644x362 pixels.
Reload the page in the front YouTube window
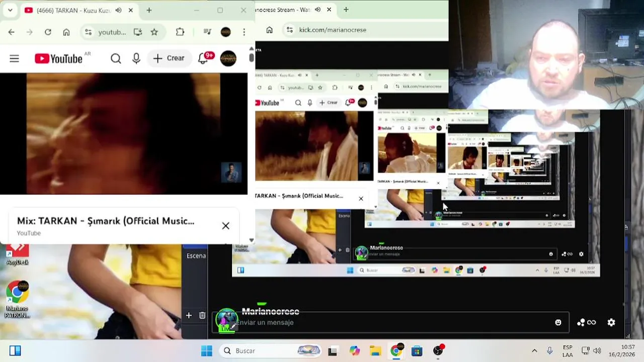(48, 32)
